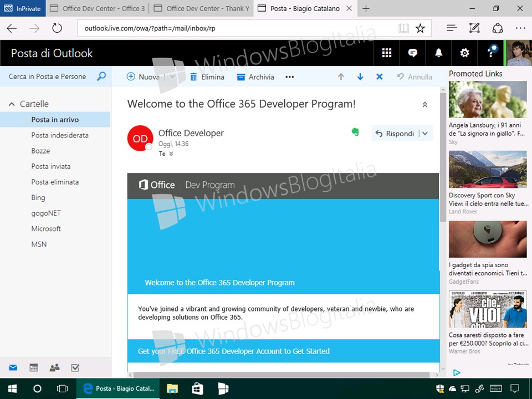Click the OD sender avatar
532x399 pixels.
tap(140, 139)
